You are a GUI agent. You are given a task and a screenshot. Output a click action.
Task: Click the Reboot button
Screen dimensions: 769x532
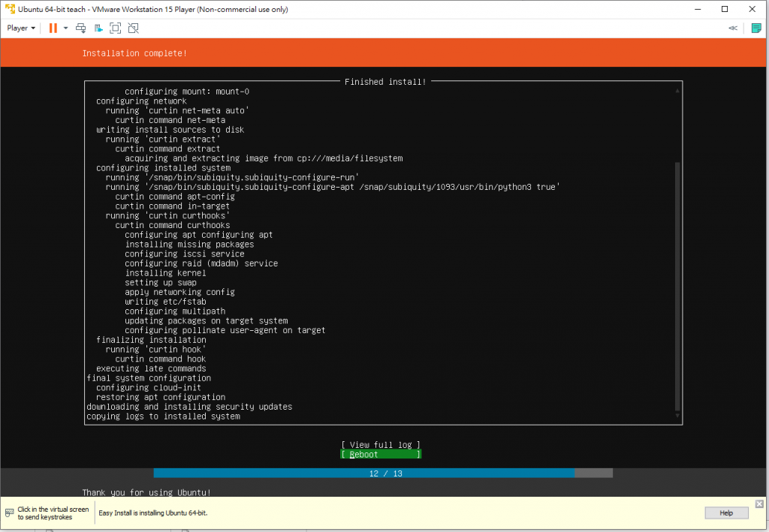pos(381,455)
